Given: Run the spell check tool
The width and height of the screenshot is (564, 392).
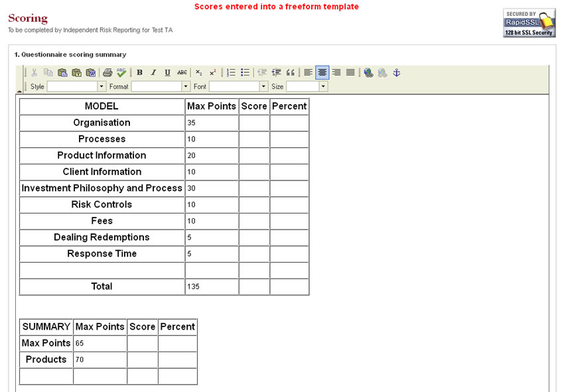Looking at the screenshot, I should (x=121, y=73).
